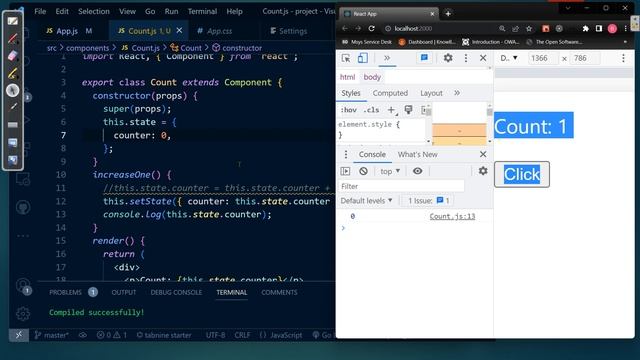Viewport: 640px width, 360px height.
Task: Switch to the Layout tab
Action: (431, 93)
